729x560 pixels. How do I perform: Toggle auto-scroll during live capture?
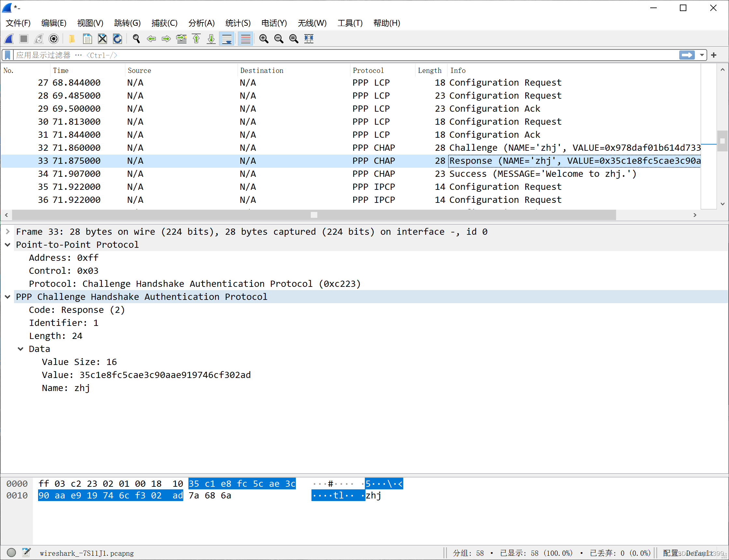coord(227,39)
